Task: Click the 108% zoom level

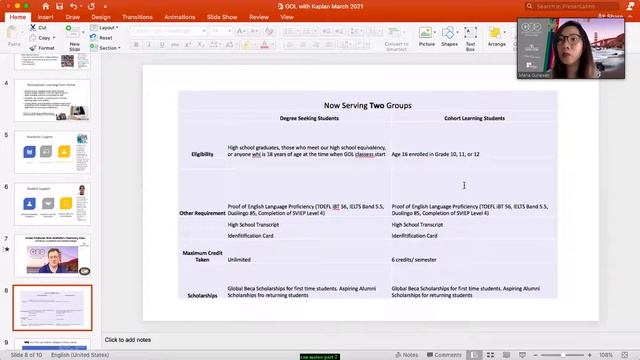Action: point(606,355)
